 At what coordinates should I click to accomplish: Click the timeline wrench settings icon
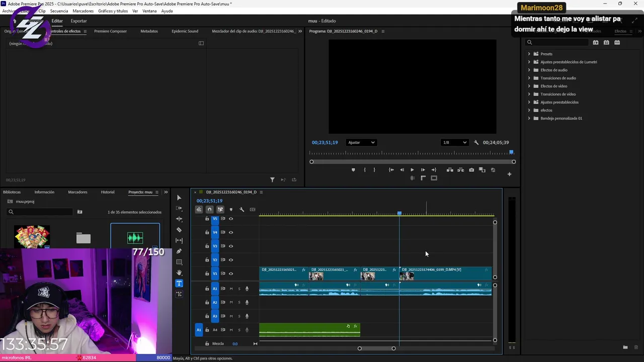242,210
